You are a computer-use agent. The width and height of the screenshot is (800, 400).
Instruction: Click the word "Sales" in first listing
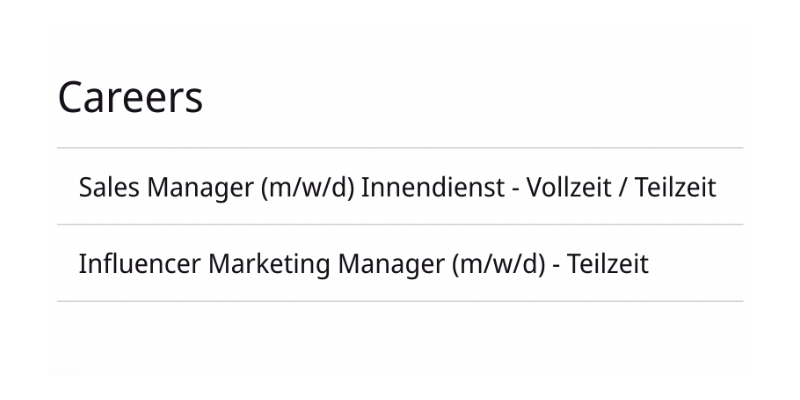point(106,187)
